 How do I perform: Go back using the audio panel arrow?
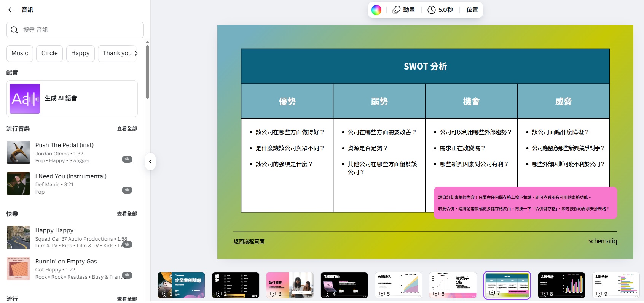tap(11, 10)
